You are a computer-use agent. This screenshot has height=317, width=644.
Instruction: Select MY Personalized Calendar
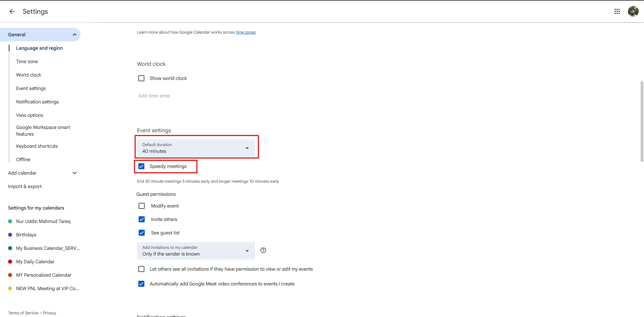(x=44, y=275)
